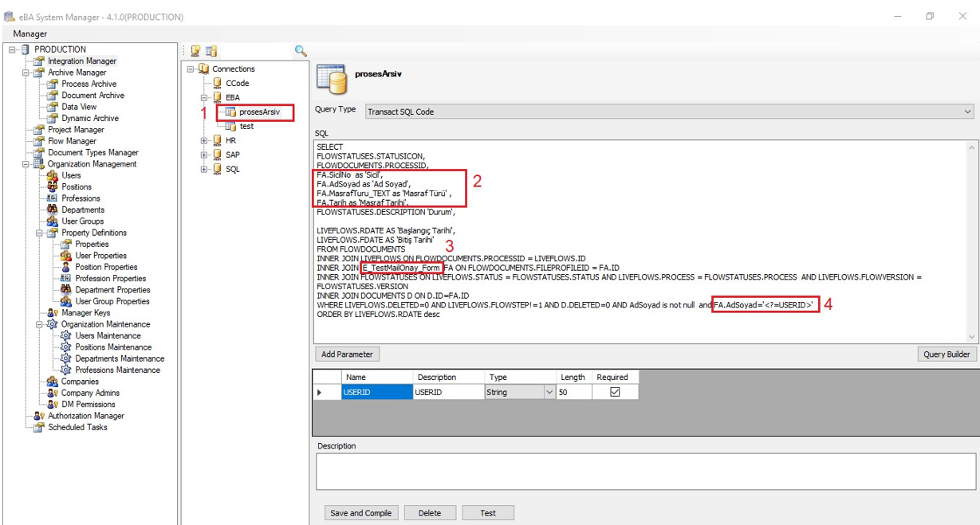Collapse the Connections tree node
The image size is (980, 525).
point(191,69)
